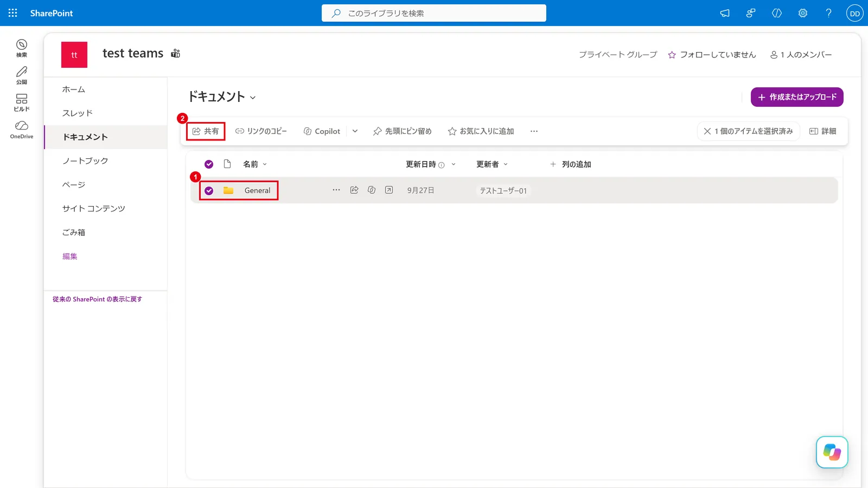Click the developer code icon in header
This screenshot has height=488, width=868.
(x=777, y=13)
